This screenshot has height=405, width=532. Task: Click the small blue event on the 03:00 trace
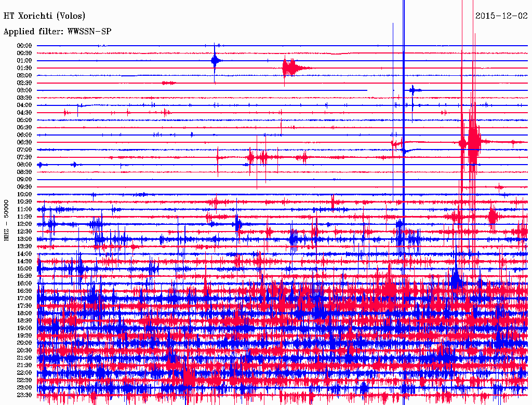[x=415, y=90]
